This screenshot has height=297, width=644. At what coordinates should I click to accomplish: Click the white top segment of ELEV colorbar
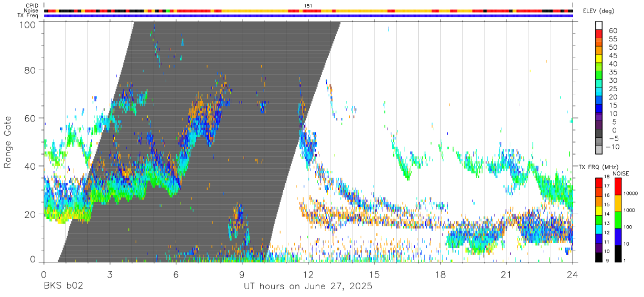599,25
